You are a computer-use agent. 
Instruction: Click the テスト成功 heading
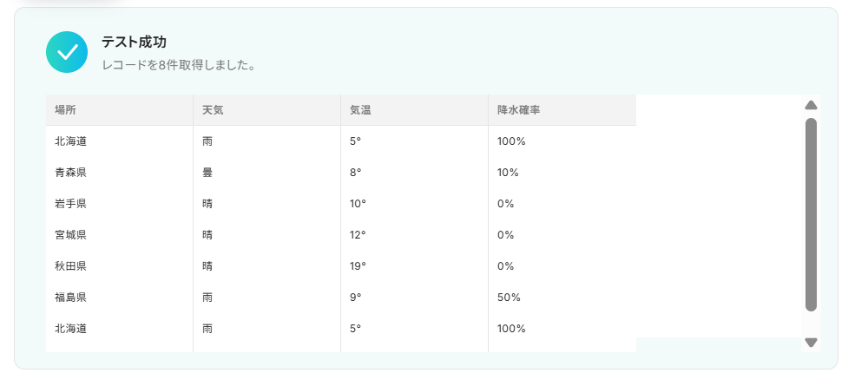(x=134, y=42)
